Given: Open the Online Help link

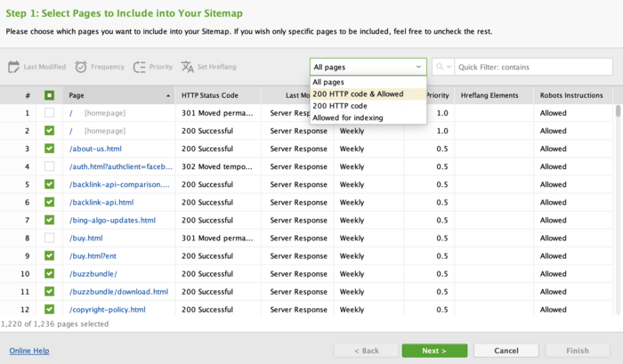Looking at the screenshot, I should click(29, 351).
